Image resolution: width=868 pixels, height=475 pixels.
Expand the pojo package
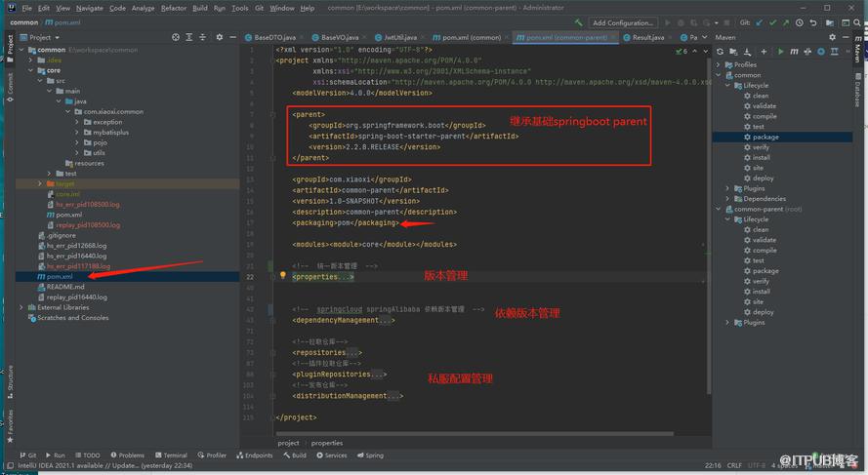(76, 142)
